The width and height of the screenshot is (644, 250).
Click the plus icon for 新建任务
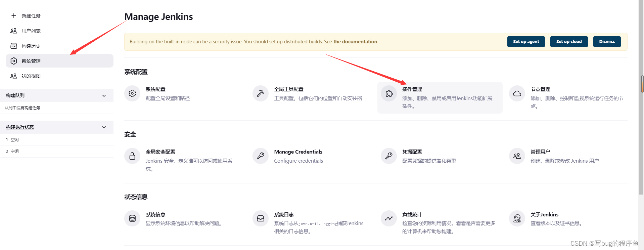pyautogui.click(x=14, y=15)
